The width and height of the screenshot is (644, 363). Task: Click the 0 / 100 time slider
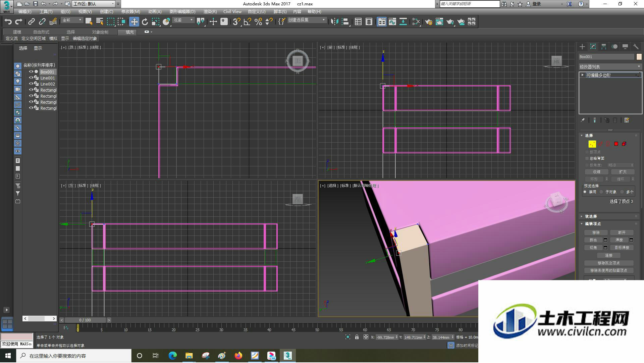(85, 320)
